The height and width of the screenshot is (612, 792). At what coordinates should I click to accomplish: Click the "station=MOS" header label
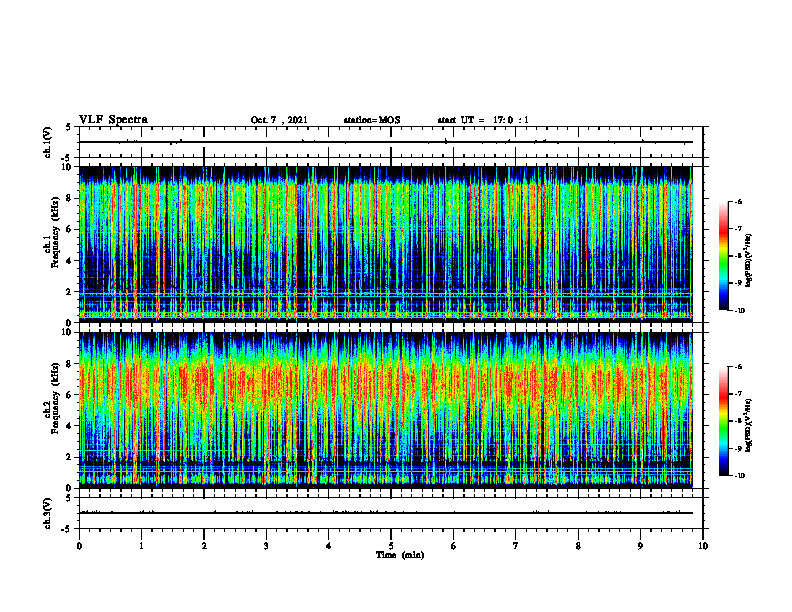[x=372, y=120]
